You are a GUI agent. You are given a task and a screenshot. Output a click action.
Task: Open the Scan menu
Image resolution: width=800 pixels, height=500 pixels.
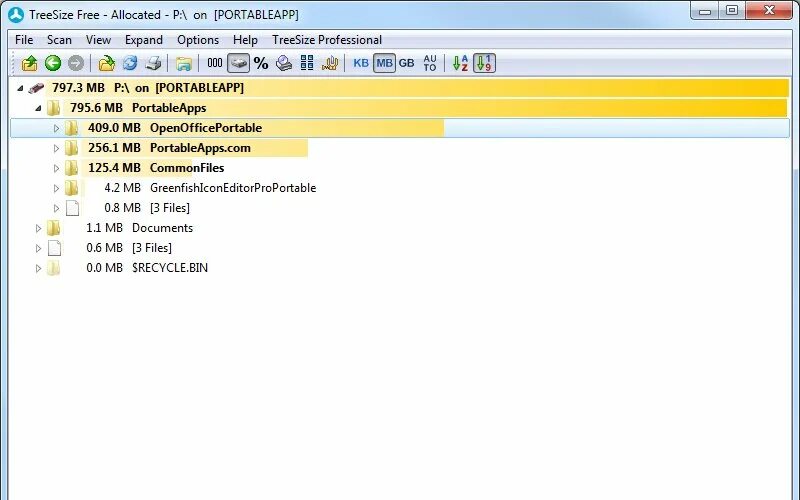point(59,40)
